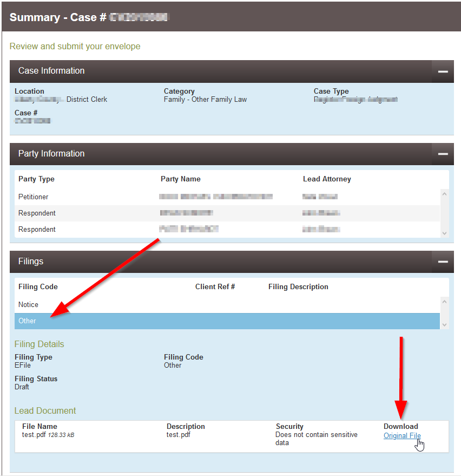This screenshot has height=476, width=461.
Task: Collapse the Filings panel
Action: pos(443,262)
